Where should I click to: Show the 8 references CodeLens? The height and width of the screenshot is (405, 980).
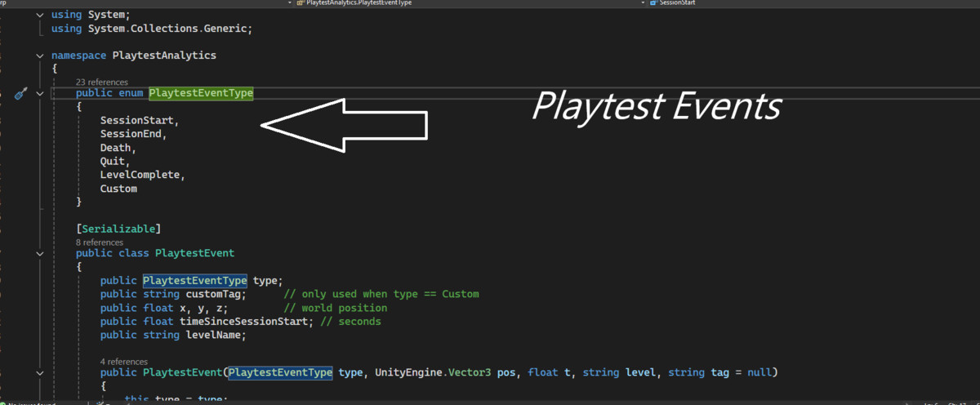click(100, 242)
